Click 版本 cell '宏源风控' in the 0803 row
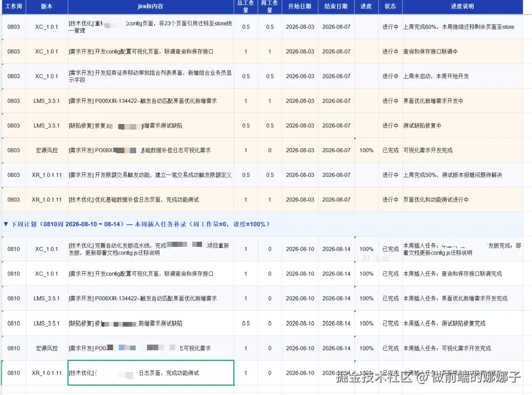532x395 pixels. click(47, 150)
